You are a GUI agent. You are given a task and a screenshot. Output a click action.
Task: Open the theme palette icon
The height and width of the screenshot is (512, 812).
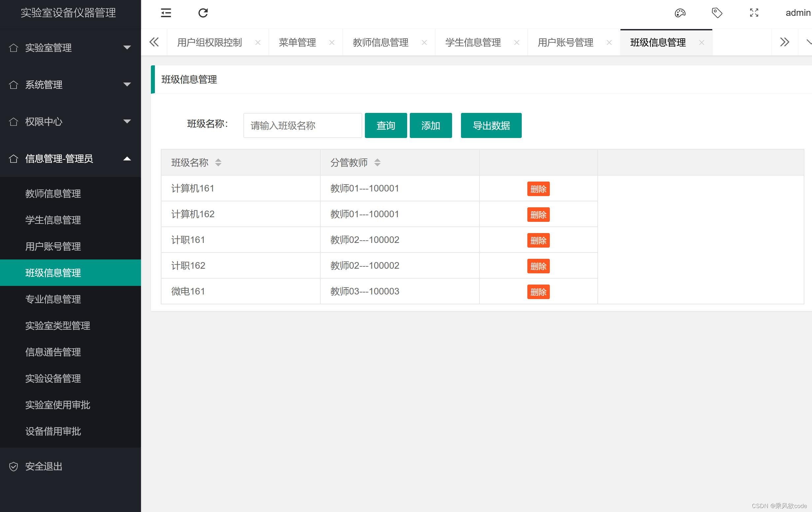coord(680,13)
